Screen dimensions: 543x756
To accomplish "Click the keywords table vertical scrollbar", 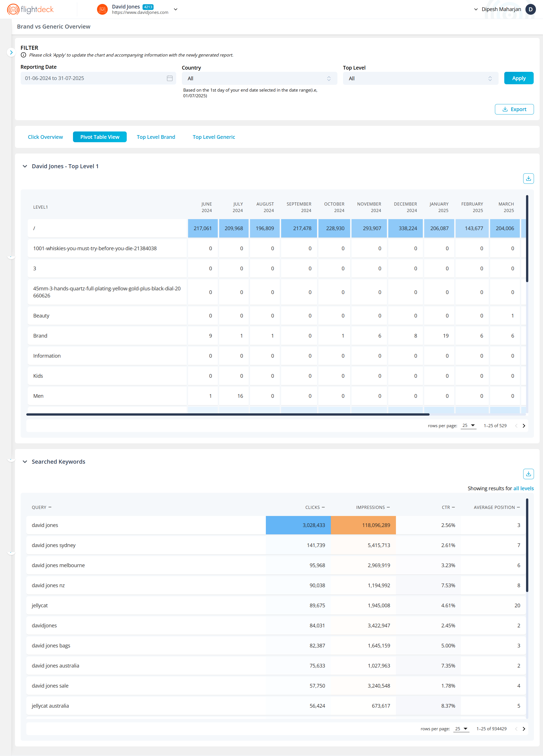I will pos(527,545).
